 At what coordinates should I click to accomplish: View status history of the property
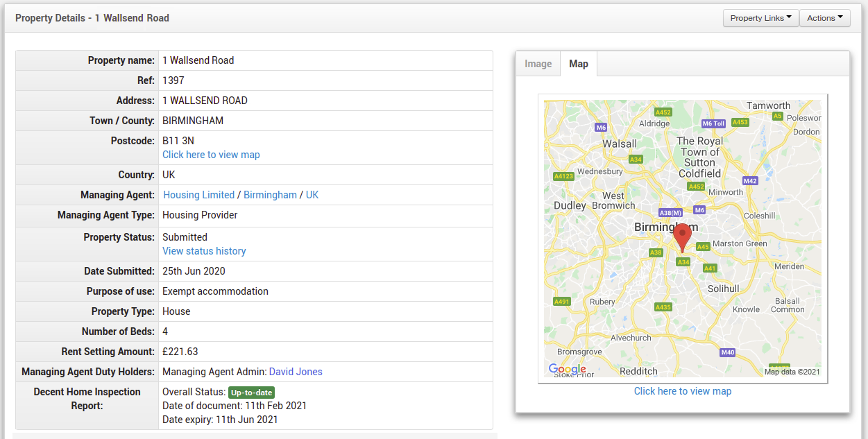[x=204, y=251]
